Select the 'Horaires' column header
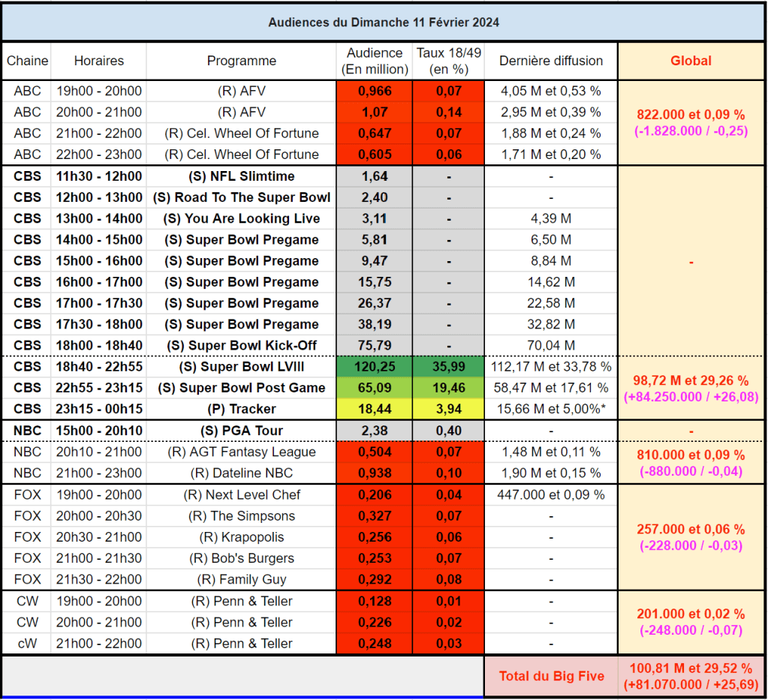Screen dimensions: 768x700 point(99,61)
